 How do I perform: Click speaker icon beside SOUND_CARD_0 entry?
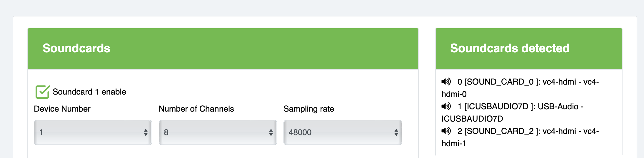coord(446,82)
